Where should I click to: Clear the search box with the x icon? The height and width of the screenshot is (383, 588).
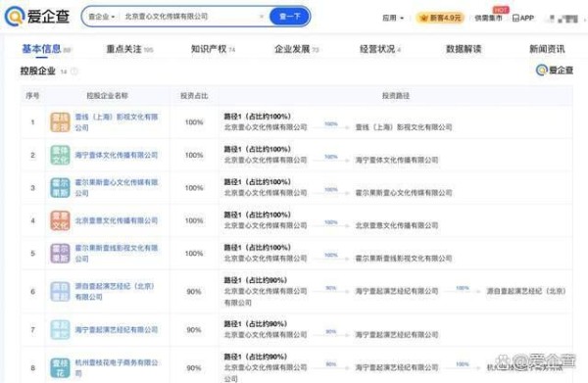pyautogui.click(x=262, y=17)
